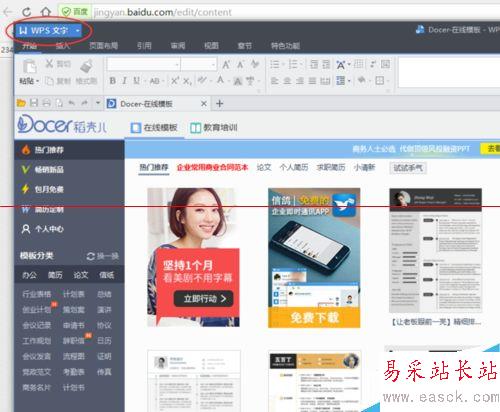500x412 pixels.
Task: Click the redo arrow in quick toolbar
Action: pyautogui.click(x=84, y=103)
